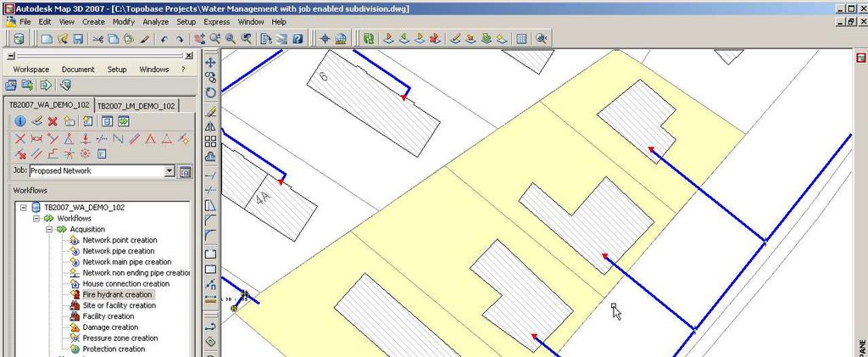868x357 pixels.
Task: Click the Undo arrow icon
Action: [x=164, y=39]
